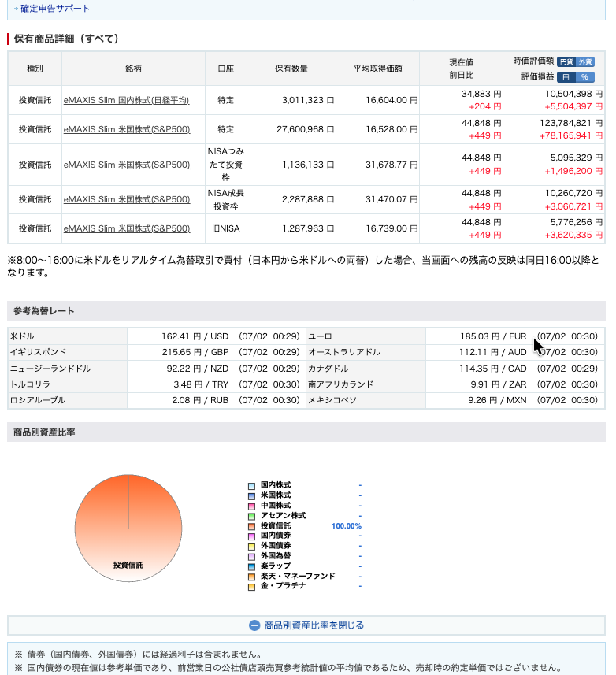Click the +78,165,941 円 profit value
This screenshot has width=616, height=675.
(x=571, y=135)
